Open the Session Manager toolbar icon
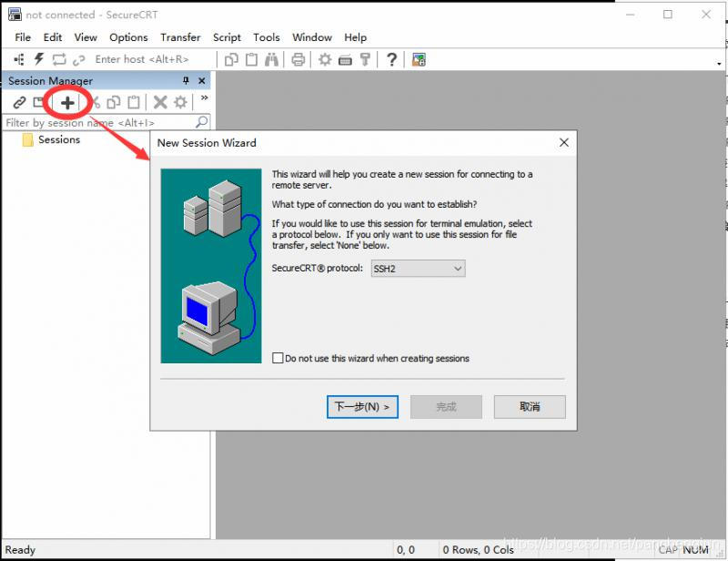The width and height of the screenshot is (728, 561). pyautogui.click(x=19, y=59)
